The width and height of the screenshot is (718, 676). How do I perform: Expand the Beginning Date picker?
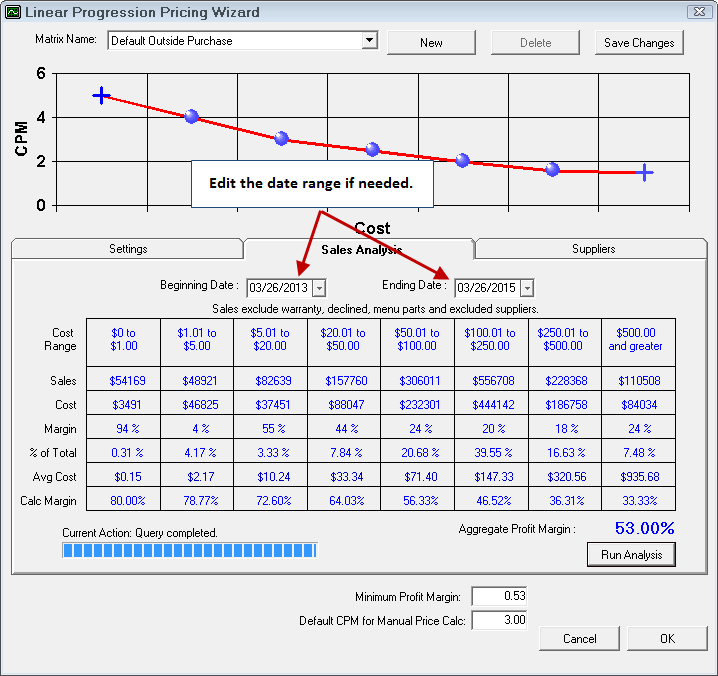tap(319, 288)
